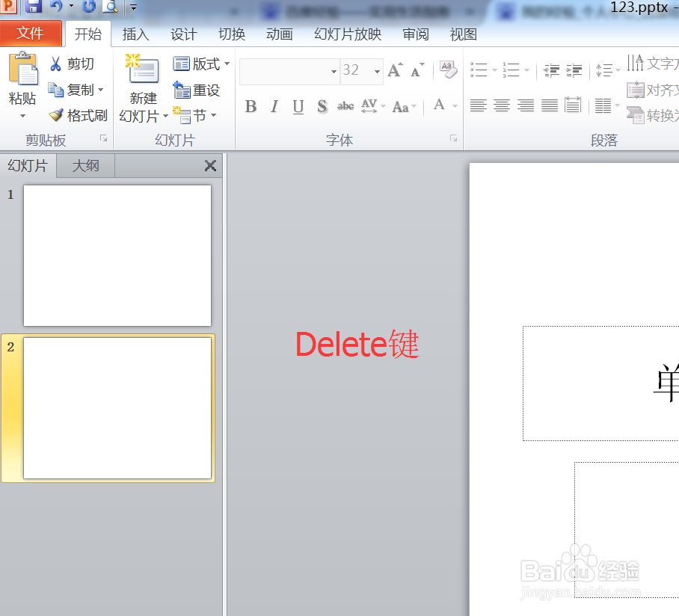Open the 审阅 ribbon tab

pos(415,34)
